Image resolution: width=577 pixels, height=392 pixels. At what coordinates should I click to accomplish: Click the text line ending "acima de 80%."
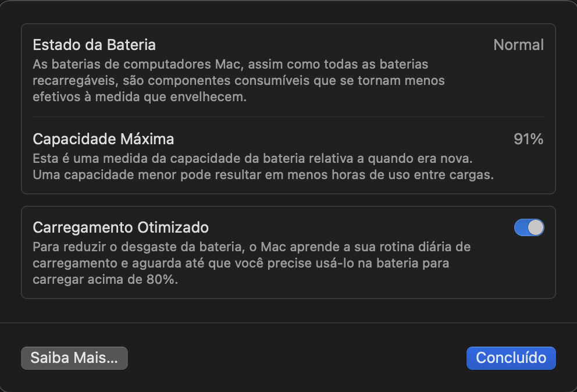[x=105, y=279]
